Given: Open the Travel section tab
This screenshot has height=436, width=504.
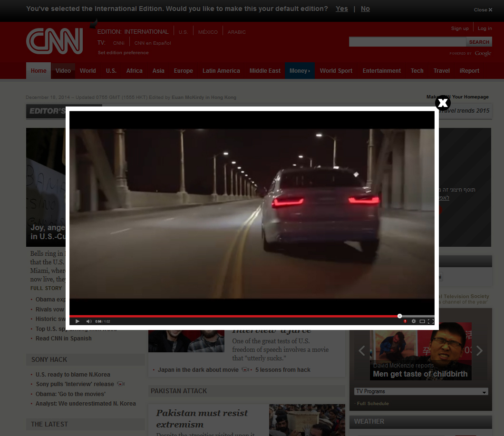Looking at the screenshot, I should click(x=442, y=71).
